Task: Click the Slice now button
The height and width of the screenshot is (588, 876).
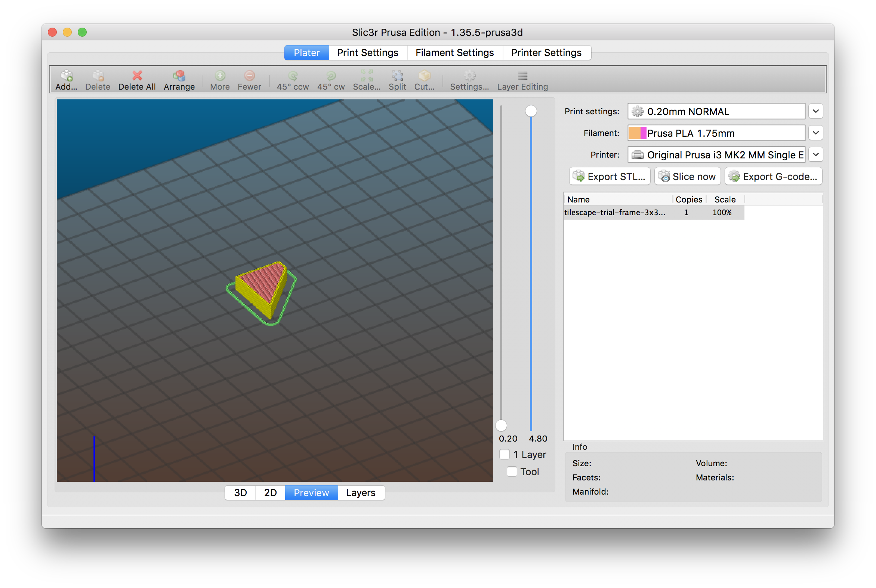Action: [687, 177]
